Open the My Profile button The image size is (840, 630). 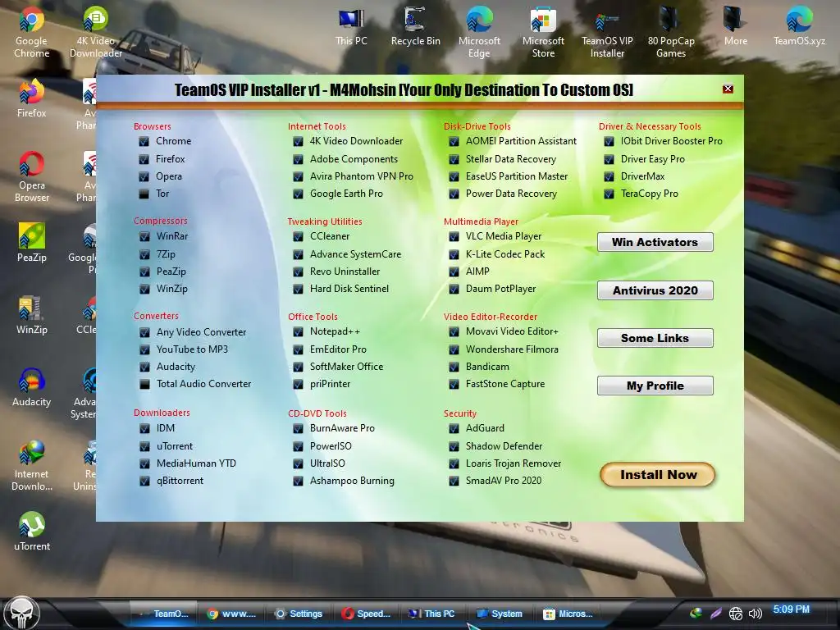click(x=655, y=386)
